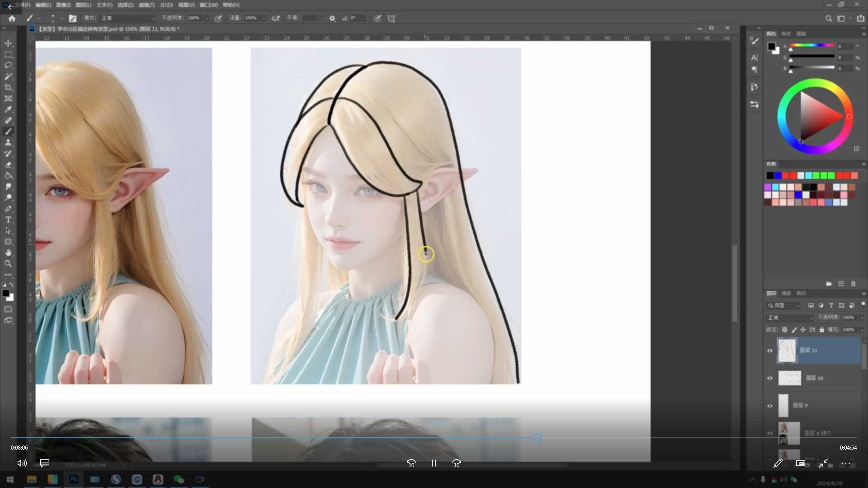Open the layer blend mode 正常 dropdown
The height and width of the screenshot is (488, 868).
pos(790,318)
